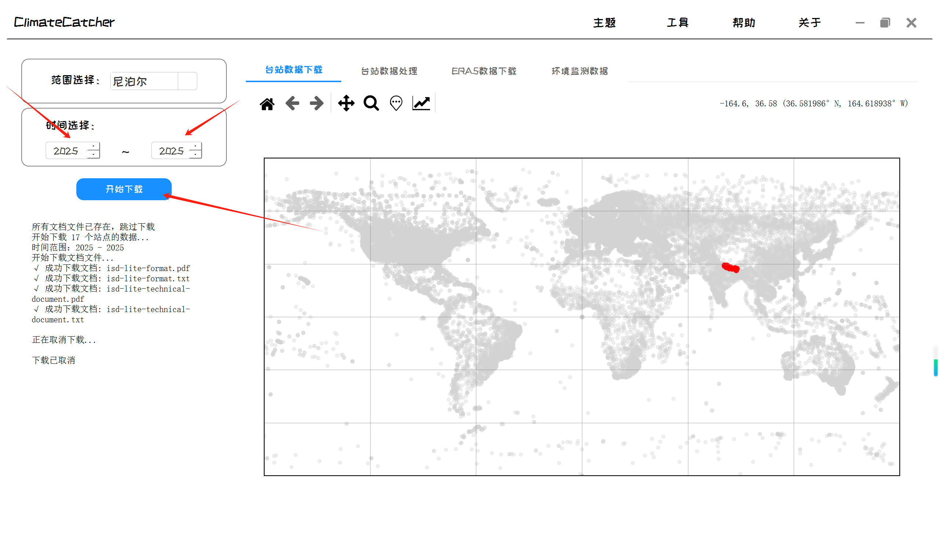The width and height of the screenshot is (939, 560).
Task: Open the 主题 menu
Action: pyautogui.click(x=604, y=23)
